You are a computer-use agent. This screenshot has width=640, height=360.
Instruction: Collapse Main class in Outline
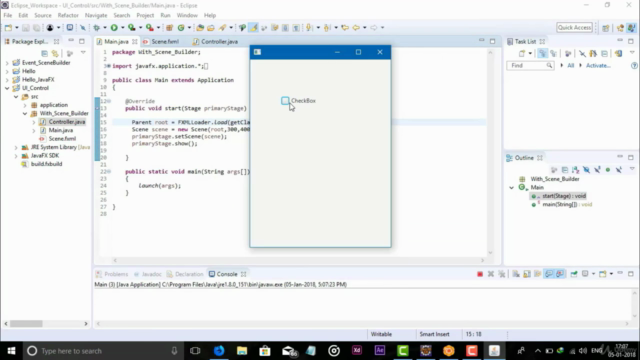pyautogui.click(x=511, y=187)
